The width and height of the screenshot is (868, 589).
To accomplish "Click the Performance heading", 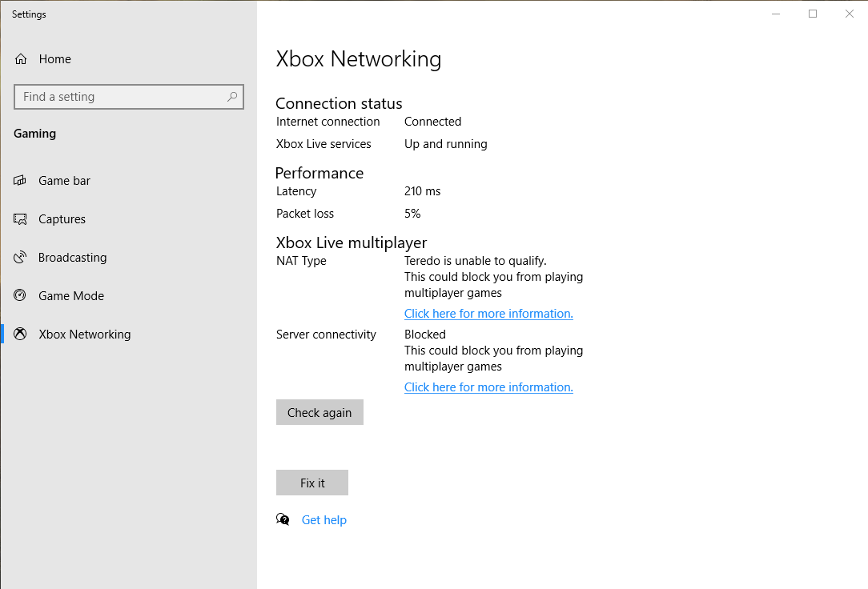I will pyautogui.click(x=319, y=173).
